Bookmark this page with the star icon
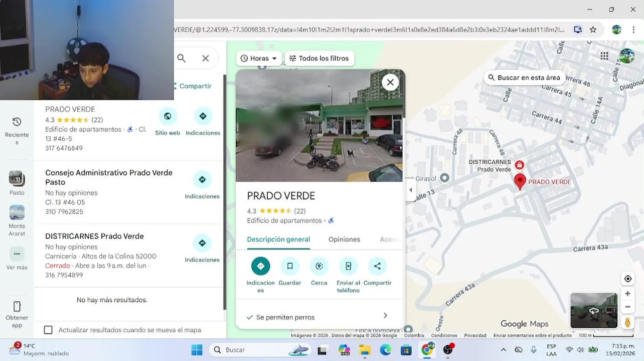 (x=593, y=30)
